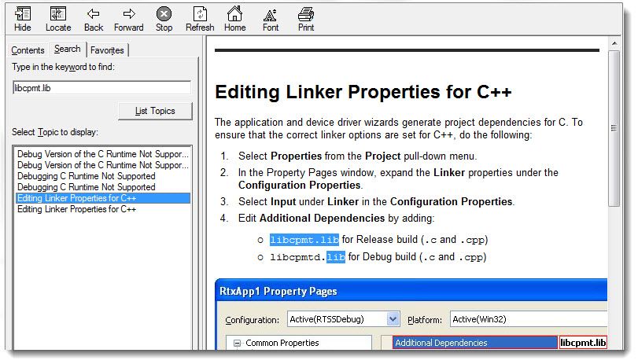Click the List Topics button
Image resolution: width=638 pixels, height=364 pixels.
coord(154,111)
